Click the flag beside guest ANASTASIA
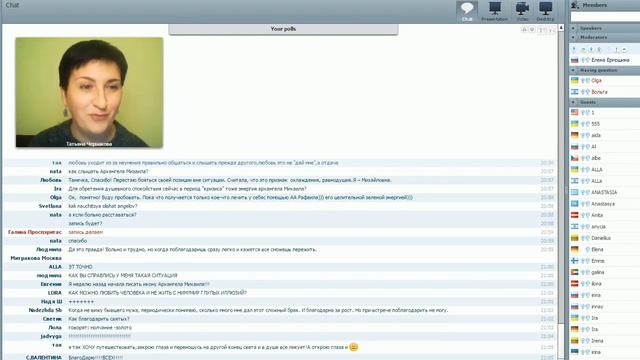The image size is (640, 360). (575, 192)
